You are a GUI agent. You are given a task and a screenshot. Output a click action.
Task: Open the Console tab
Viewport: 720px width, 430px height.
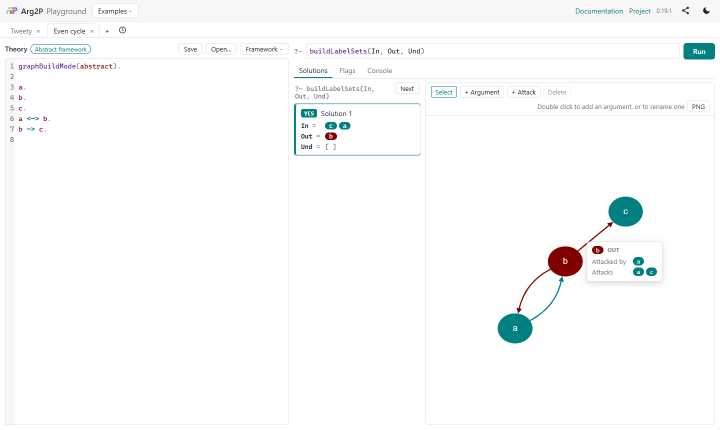click(380, 71)
